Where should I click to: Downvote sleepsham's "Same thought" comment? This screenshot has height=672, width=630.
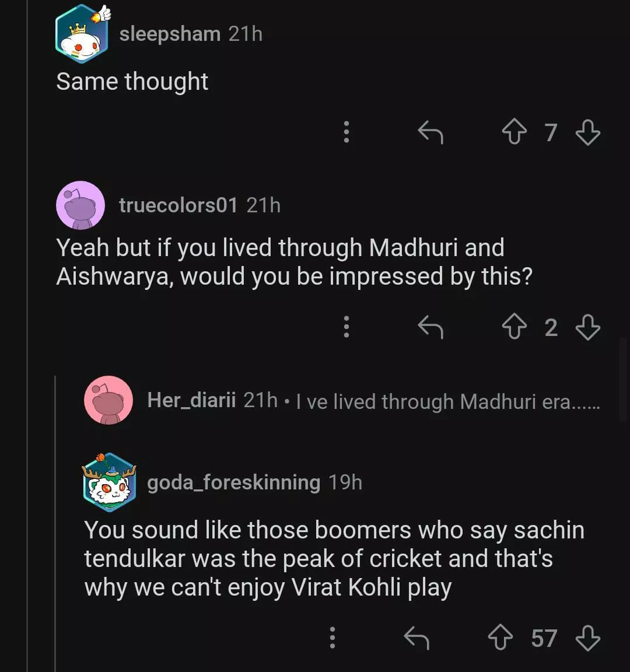(x=587, y=132)
